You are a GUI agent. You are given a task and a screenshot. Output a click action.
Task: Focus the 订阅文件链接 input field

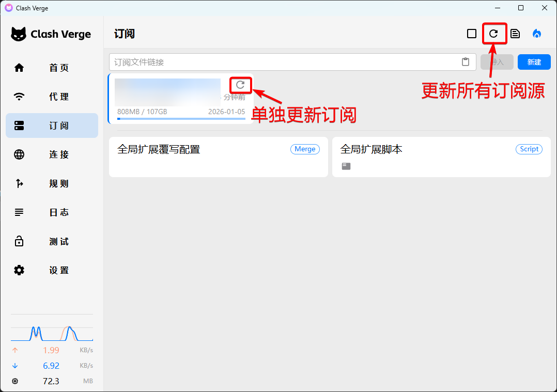tap(284, 62)
